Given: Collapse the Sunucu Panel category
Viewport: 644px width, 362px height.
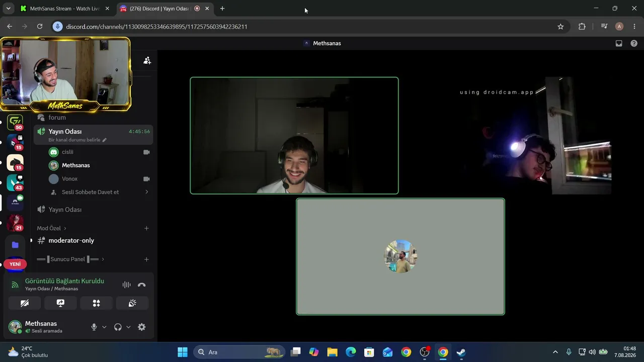Looking at the screenshot, I should [70, 259].
